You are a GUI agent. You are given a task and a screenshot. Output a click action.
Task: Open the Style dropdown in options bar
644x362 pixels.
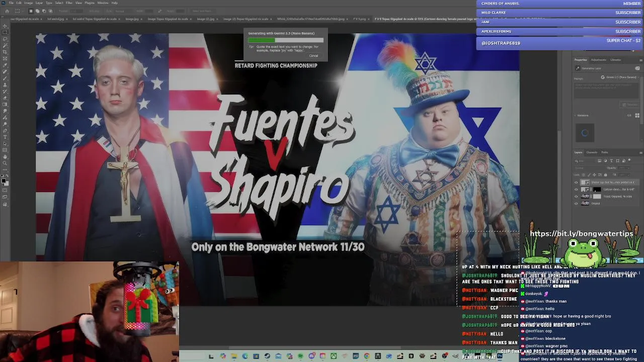pos(122,11)
